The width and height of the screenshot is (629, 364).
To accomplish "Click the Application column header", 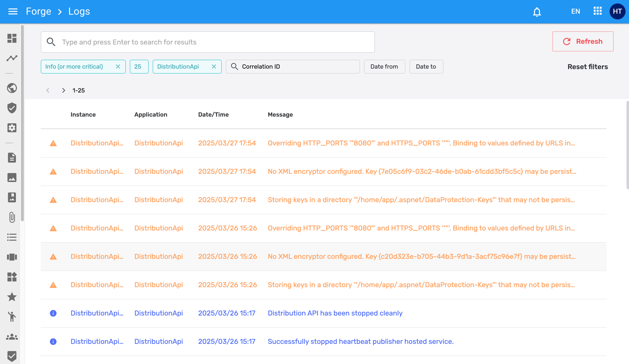I will [x=151, y=115].
